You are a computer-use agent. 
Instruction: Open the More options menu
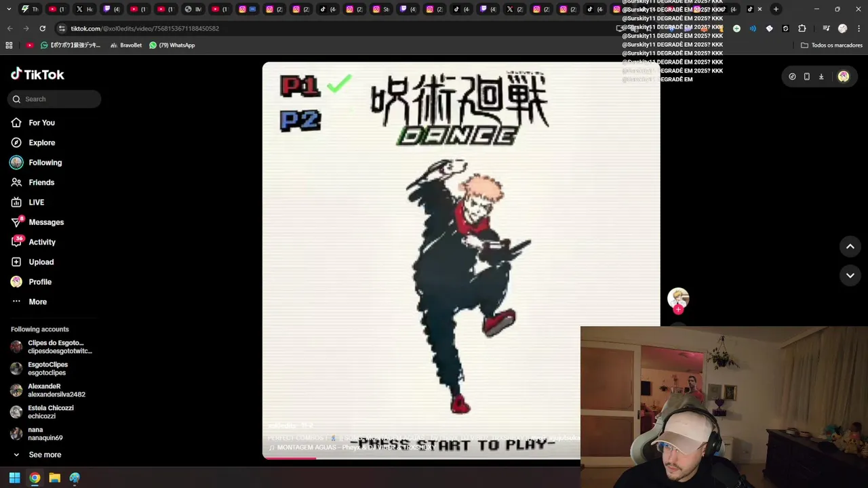click(28, 302)
